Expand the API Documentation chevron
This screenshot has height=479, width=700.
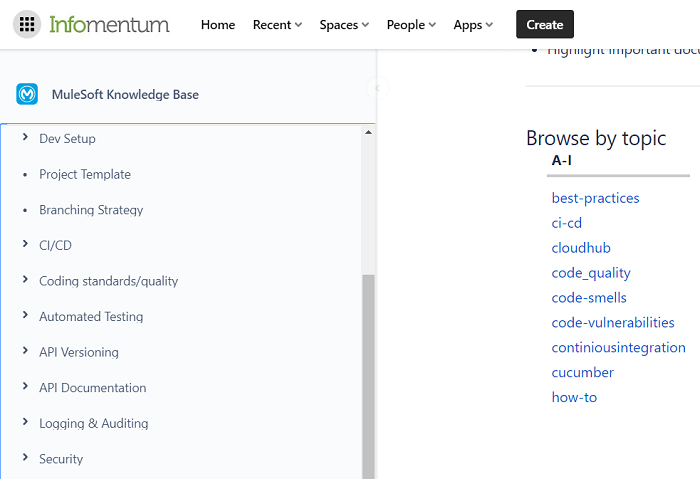coord(25,386)
